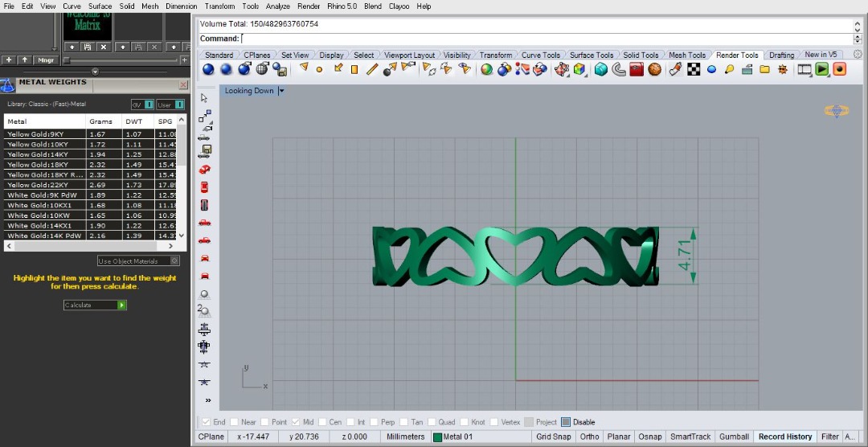Viewport: 868px width, 447px height.
Task: Click the Metal 01 layer color swatch
Action: [x=438, y=437]
